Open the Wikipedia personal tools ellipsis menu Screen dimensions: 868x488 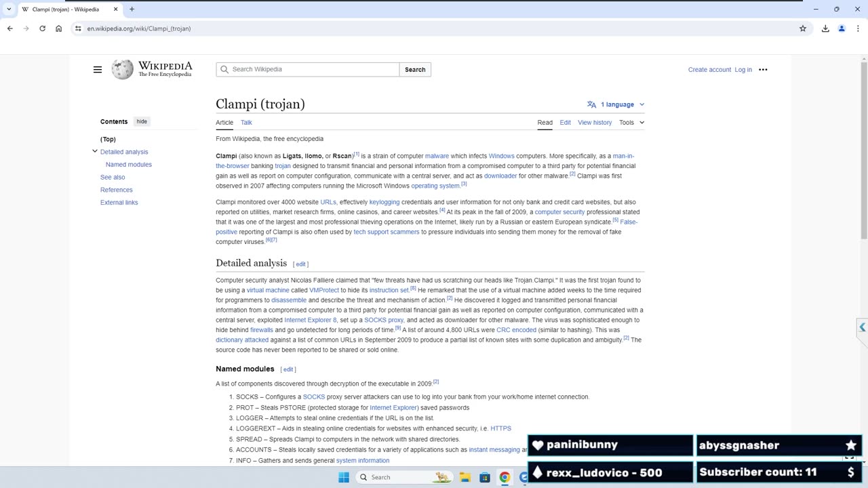[763, 70]
